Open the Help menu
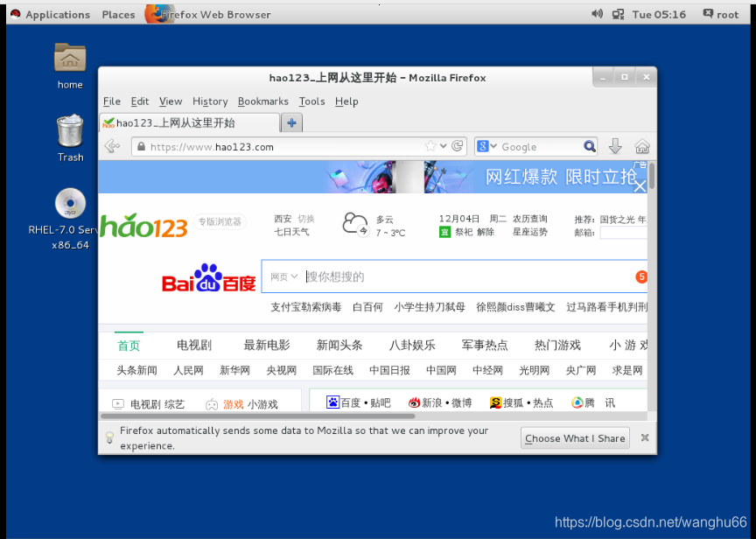The height and width of the screenshot is (539, 756). tap(346, 101)
